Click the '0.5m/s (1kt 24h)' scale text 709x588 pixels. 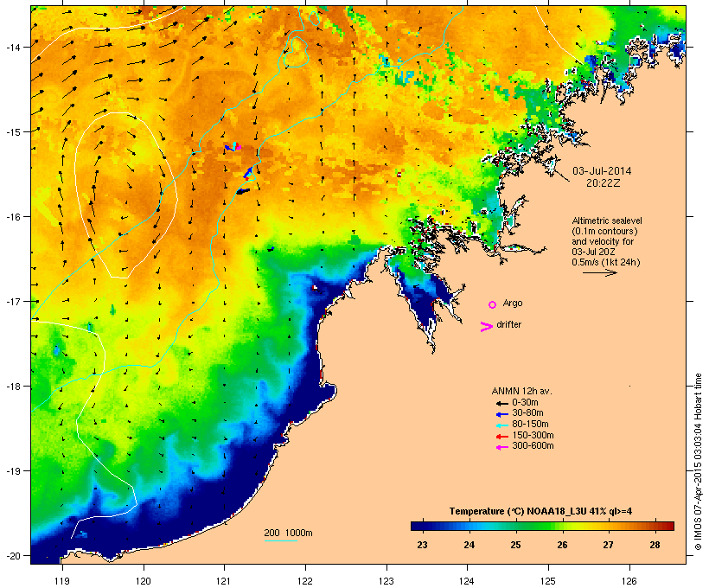point(606,262)
